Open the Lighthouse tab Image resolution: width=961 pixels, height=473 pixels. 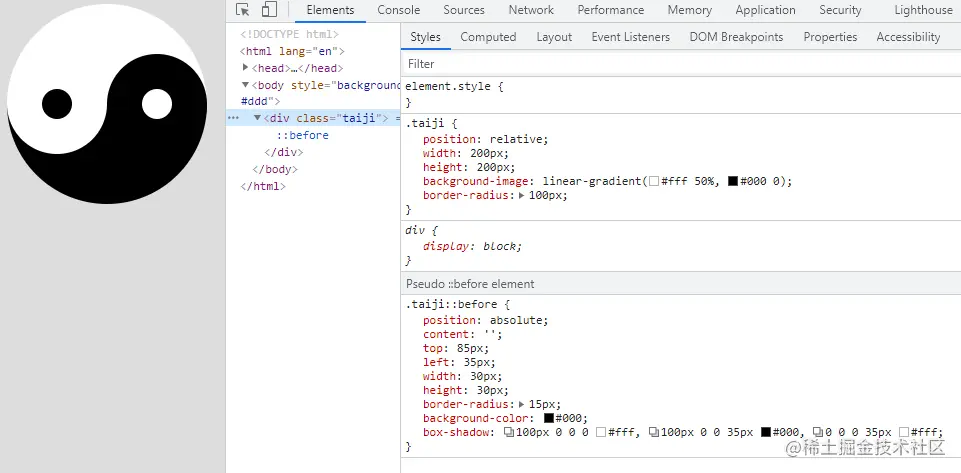924,10
